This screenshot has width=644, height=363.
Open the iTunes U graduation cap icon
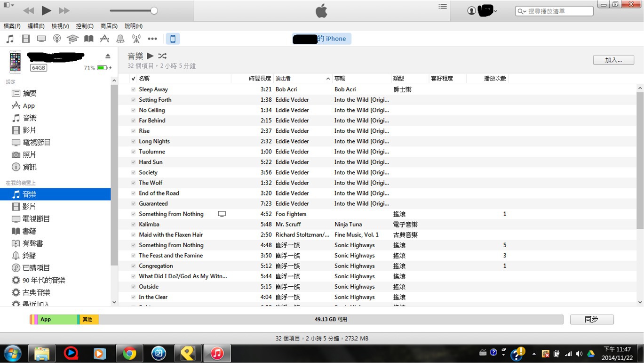(x=72, y=39)
